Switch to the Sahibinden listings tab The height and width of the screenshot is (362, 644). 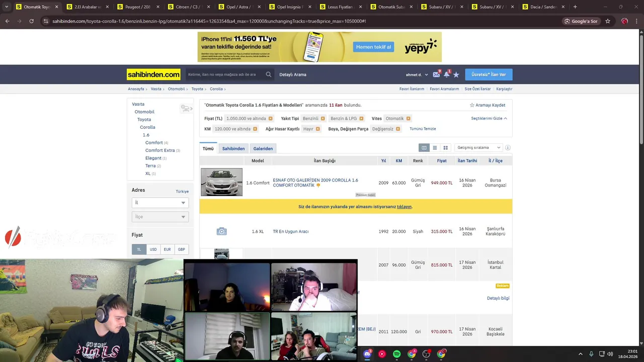click(233, 149)
